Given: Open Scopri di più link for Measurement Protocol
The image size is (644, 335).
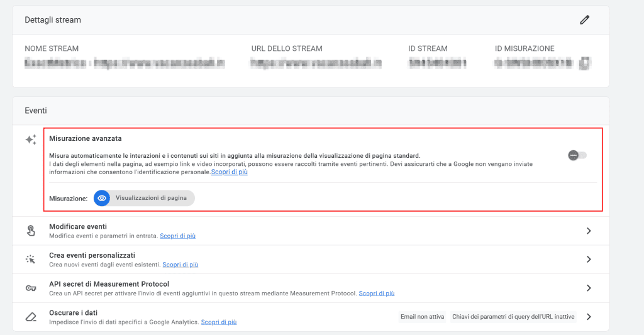Looking at the screenshot, I should click(377, 294).
